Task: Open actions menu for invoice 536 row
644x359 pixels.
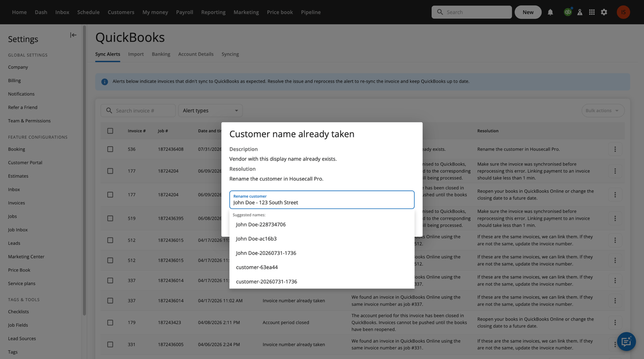Action: click(x=615, y=149)
